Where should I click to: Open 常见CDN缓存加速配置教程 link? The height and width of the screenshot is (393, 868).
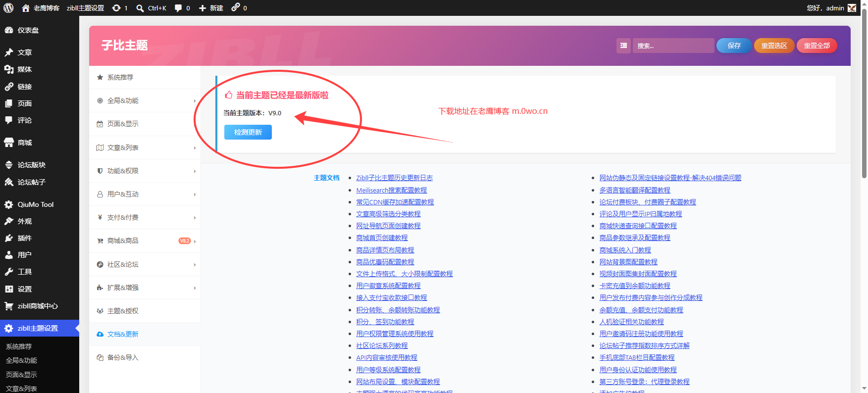pyautogui.click(x=395, y=202)
